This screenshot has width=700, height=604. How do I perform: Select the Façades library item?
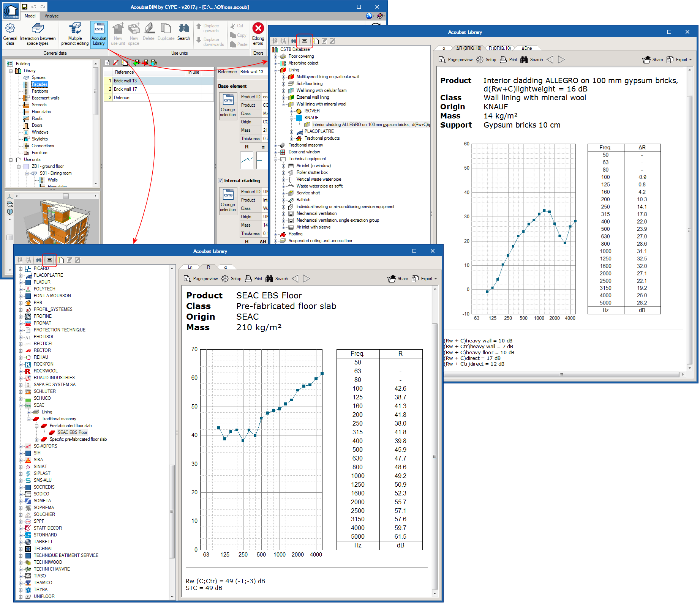click(x=40, y=84)
